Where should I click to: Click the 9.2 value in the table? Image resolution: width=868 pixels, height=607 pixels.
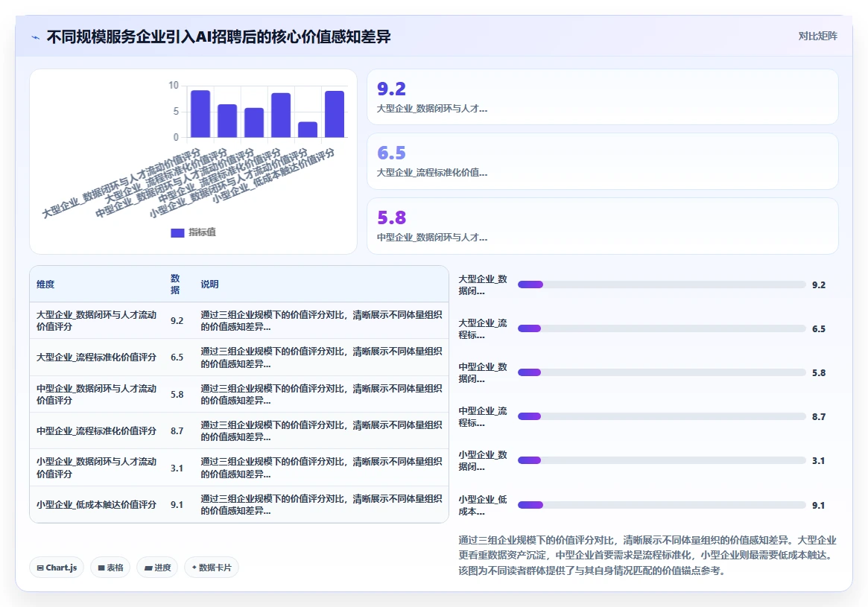177,321
